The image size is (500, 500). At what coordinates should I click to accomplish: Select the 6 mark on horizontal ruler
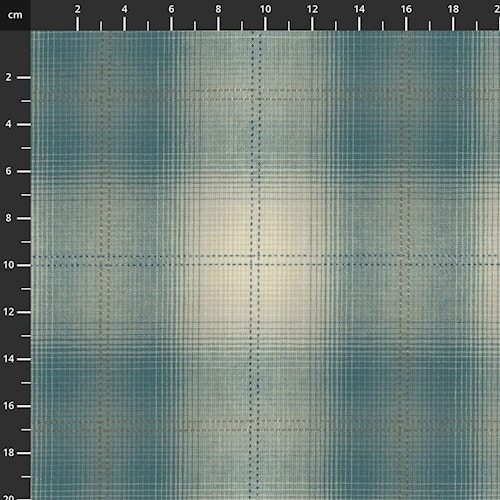(x=171, y=9)
